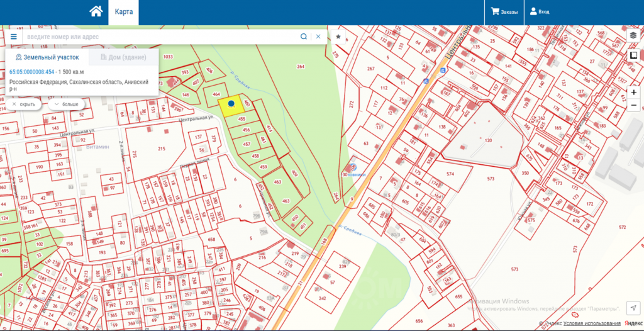Expand details with the больше button
The width and height of the screenshot is (644, 331).
tap(66, 104)
